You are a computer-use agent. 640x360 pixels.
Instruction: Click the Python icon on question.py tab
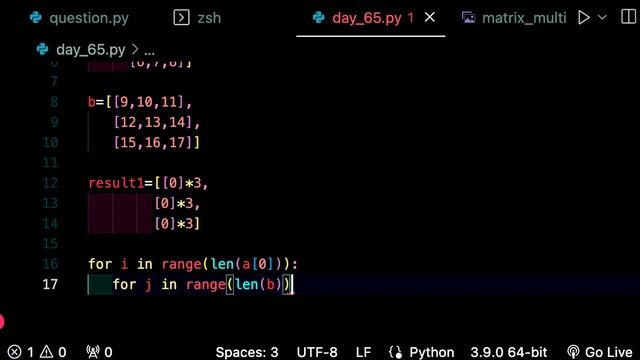click(36, 18)
